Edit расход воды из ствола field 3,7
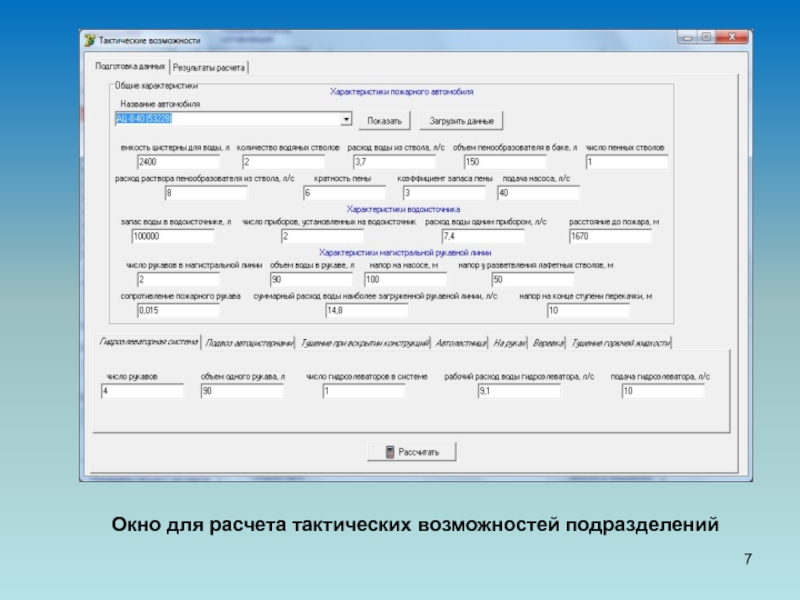 coord(394,162)
